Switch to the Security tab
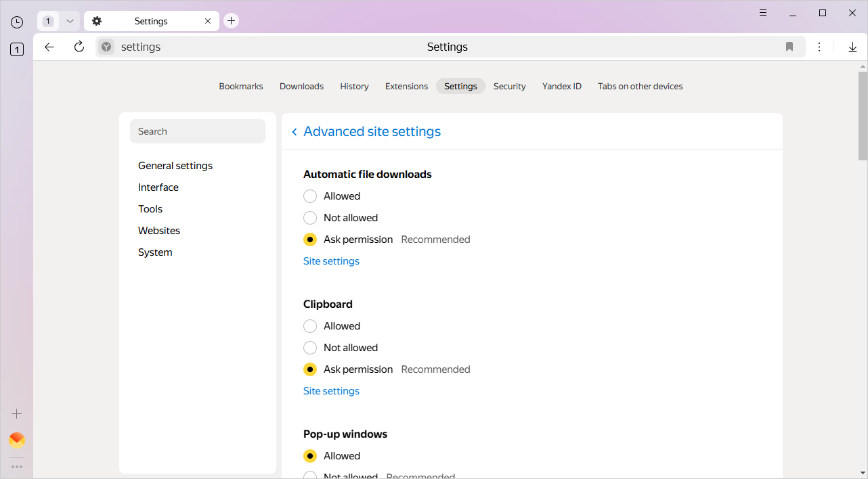Image resolution: width=868 pixels, height=479 pixels. click(x=509, y=87)
